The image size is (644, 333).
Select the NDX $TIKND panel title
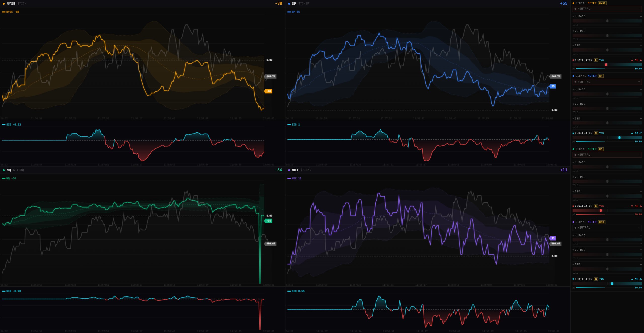(301, 170)
